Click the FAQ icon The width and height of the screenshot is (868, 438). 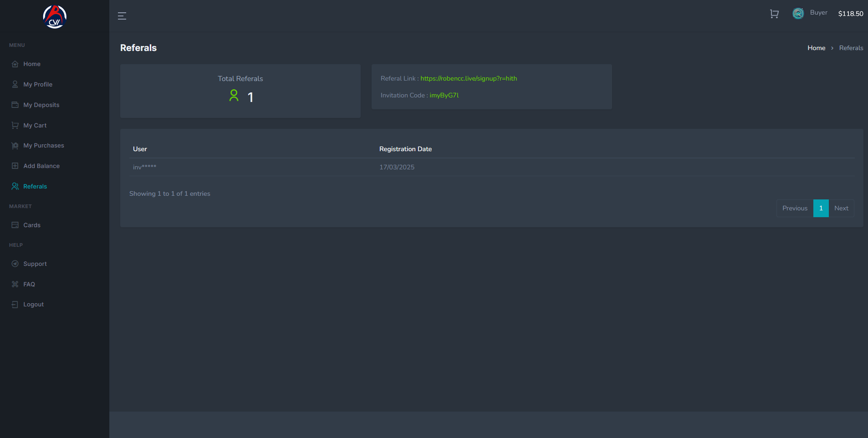pos(15,285)
